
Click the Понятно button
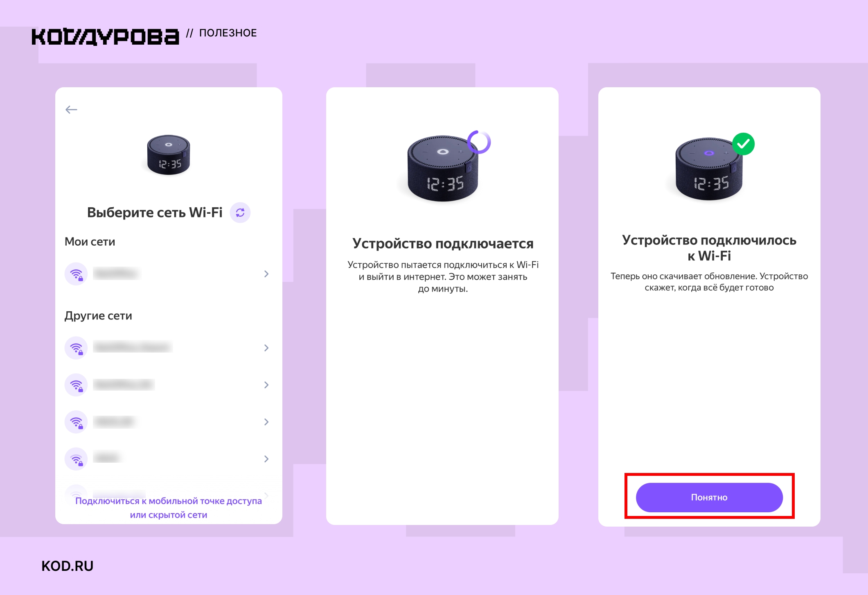point(709,497)
